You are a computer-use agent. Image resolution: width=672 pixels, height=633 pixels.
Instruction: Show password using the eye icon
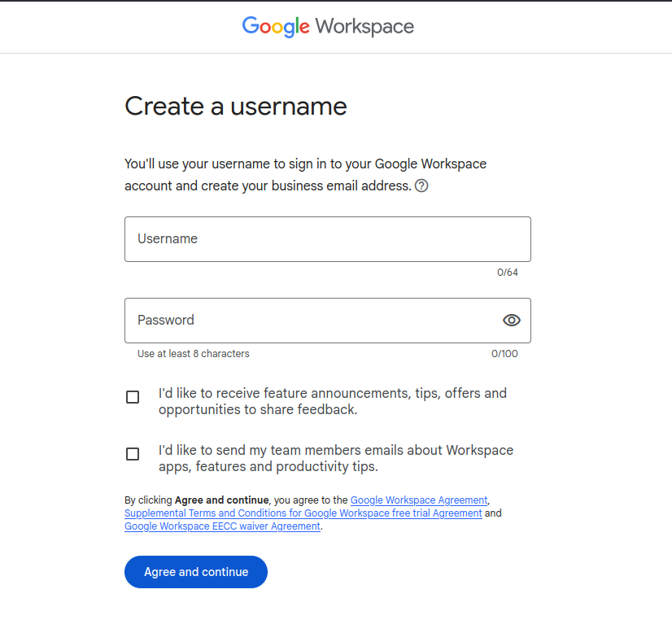tap(511, 320)
